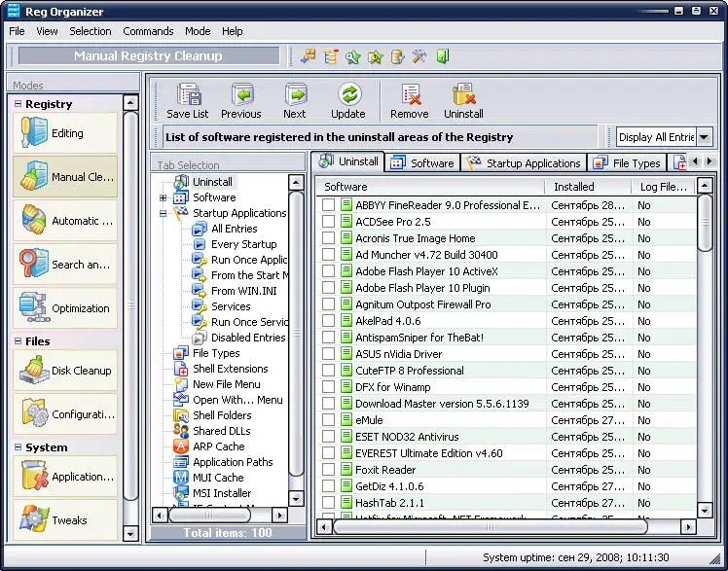728x571 pixels.
Task: Collapse the Startup Applications tree node
Action: tap(164, 213)
